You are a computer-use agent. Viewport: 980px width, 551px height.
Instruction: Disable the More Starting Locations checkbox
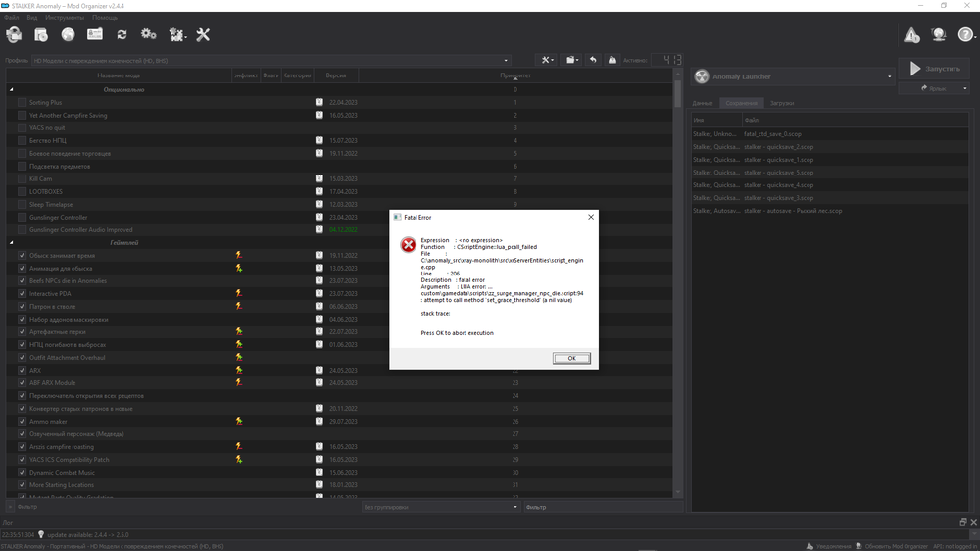23,484
